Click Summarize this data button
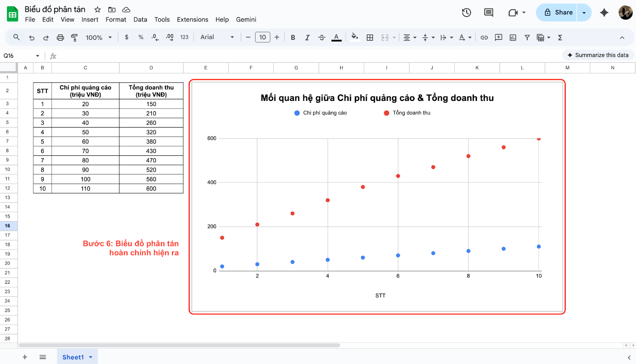 [x=598, y=55]
